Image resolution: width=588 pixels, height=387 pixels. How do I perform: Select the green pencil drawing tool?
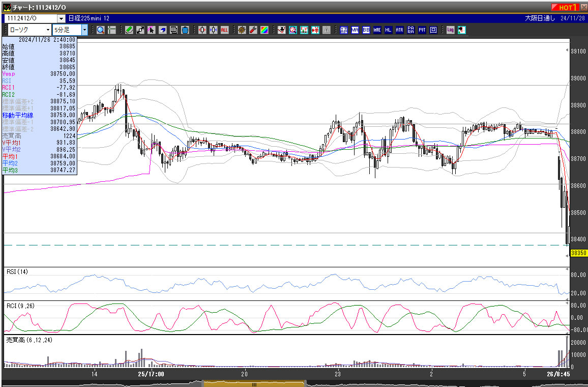pyautogui.click(x=129, y=30)
